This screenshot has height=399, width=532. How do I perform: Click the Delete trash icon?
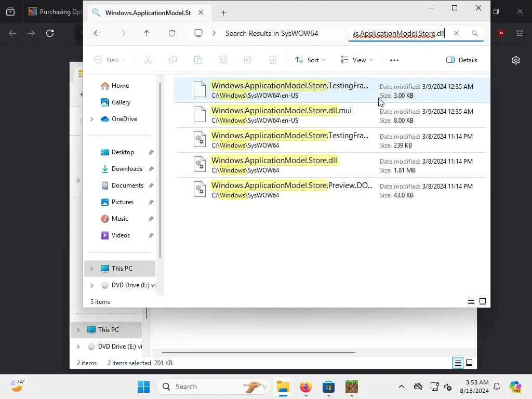click(272, 60)
